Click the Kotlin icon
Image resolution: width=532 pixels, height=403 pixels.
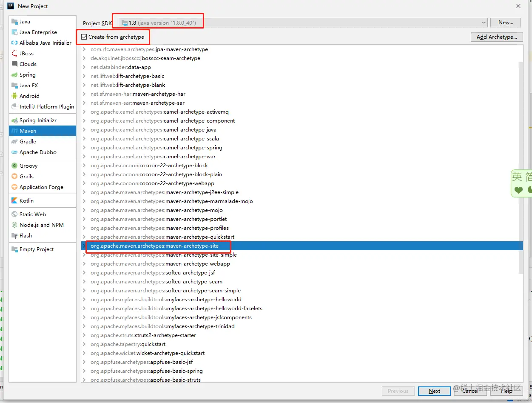[x=14, y=201]
